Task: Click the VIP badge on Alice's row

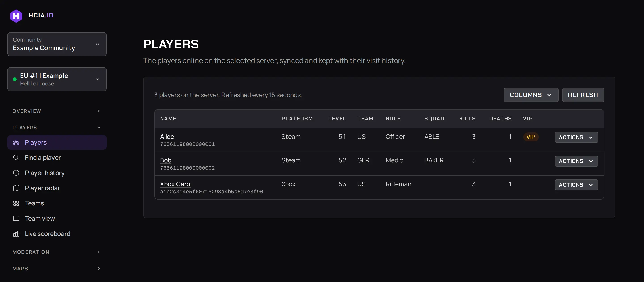Action: pyautogui.click(x=530, y=137)
